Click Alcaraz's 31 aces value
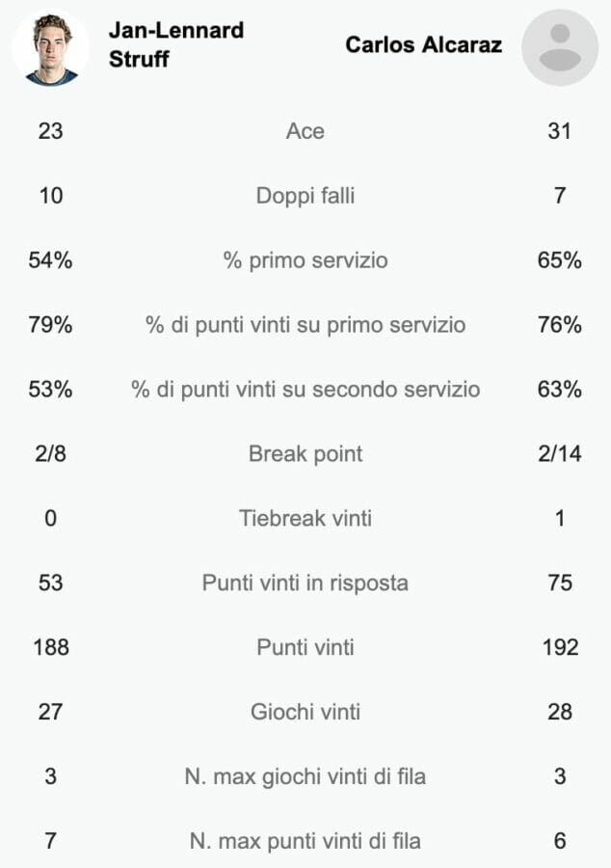The height and width of the screenshot is (868, 611). [x=560, y=131]
